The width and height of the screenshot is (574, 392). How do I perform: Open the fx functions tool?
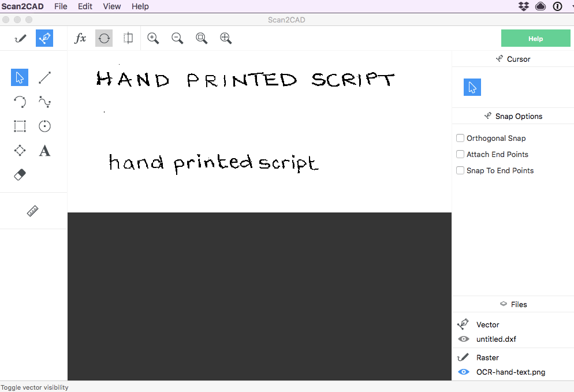coord(80,38)
